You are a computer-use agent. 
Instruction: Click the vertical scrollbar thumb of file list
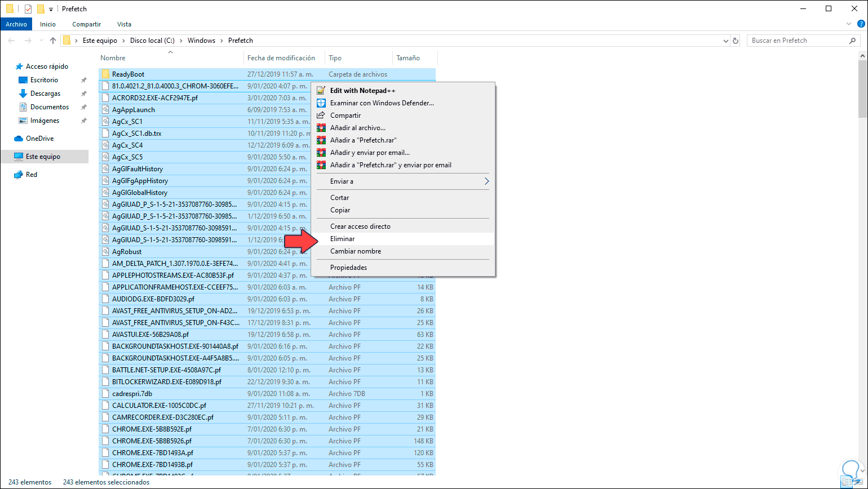[863, 88]
